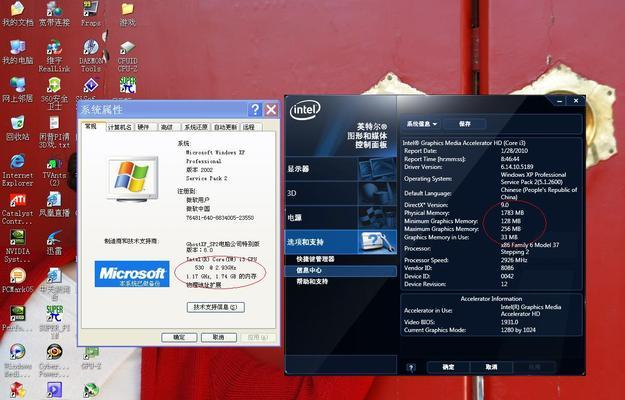The image size is (625, 400).
Task: Open the 高级 tab
Action: tap(167, 127)
